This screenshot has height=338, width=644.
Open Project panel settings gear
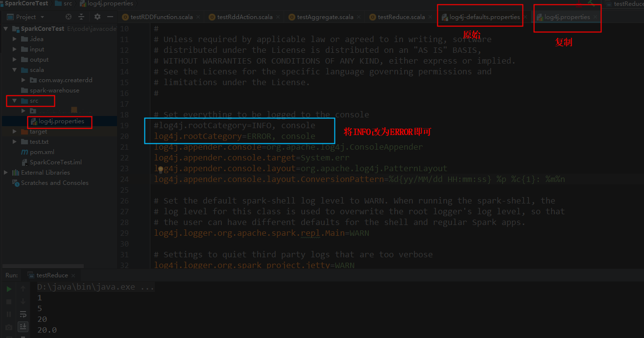tap(97, 17)
